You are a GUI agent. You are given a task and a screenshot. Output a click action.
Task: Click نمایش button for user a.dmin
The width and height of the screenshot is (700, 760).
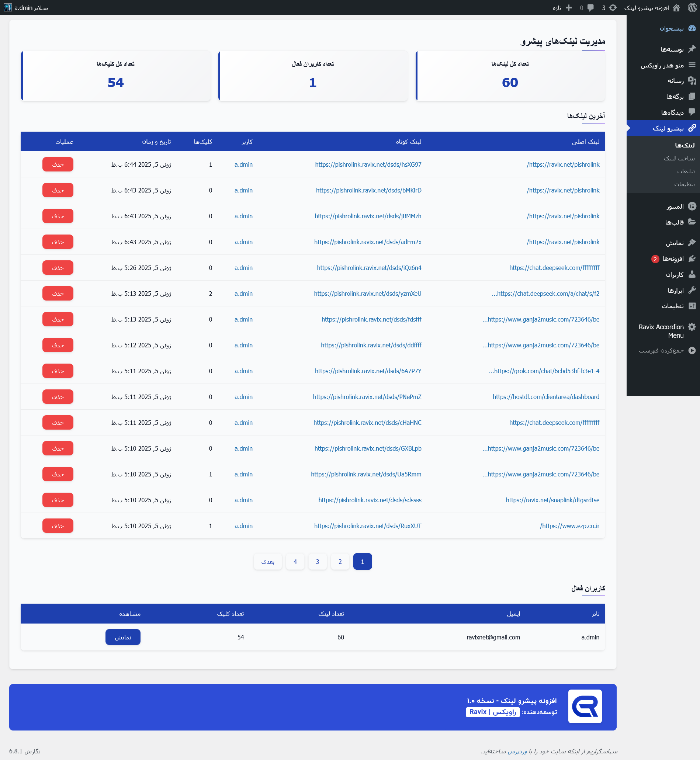123,637
